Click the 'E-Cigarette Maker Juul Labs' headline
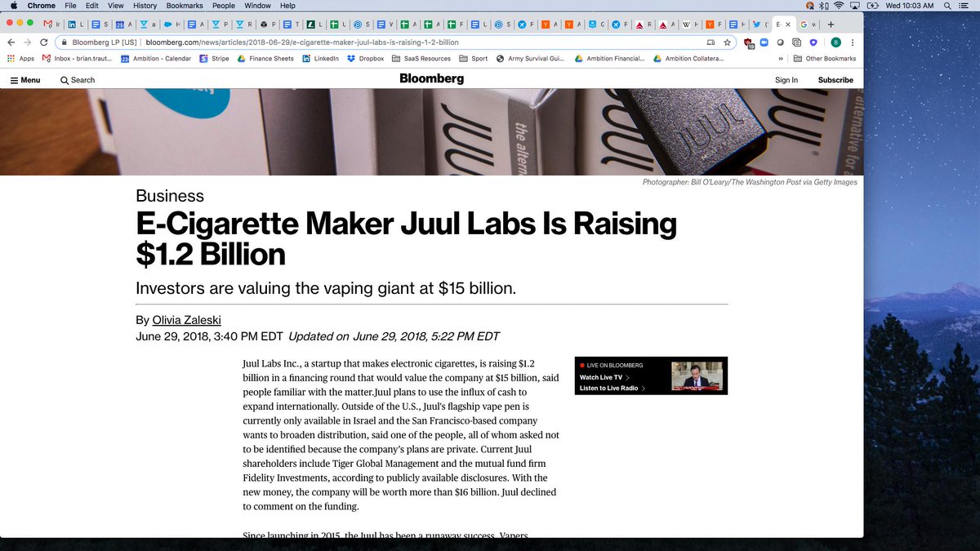 coord(407,238)
